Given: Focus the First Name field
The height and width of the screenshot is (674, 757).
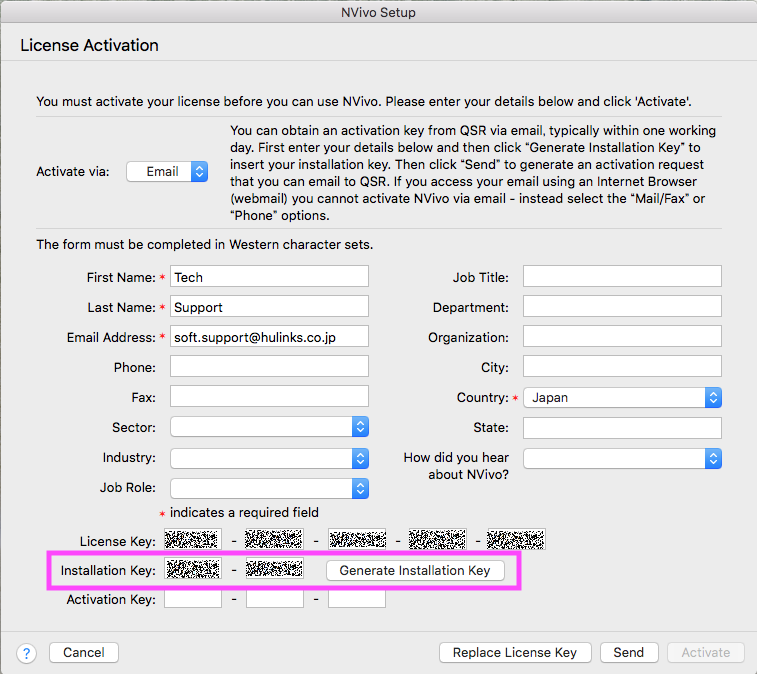Looking at the screenshot, I should click(x=269, y=277).
